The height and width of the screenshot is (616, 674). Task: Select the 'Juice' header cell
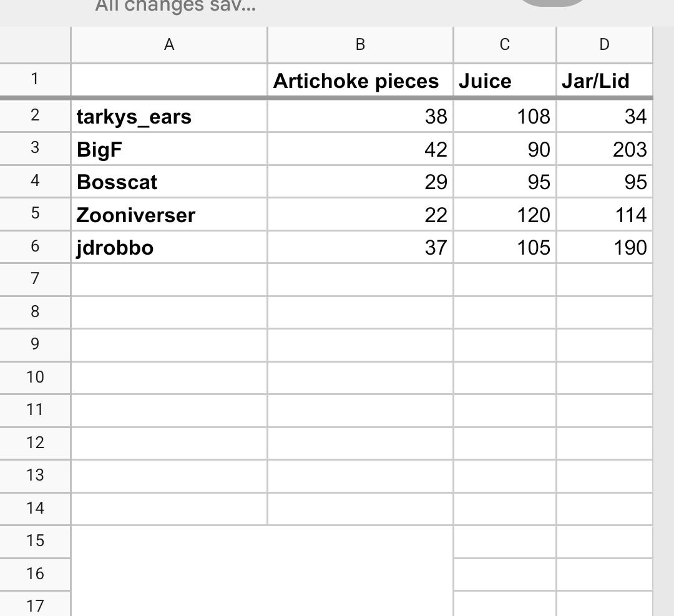pyautogui.click(x=504, y=81)
